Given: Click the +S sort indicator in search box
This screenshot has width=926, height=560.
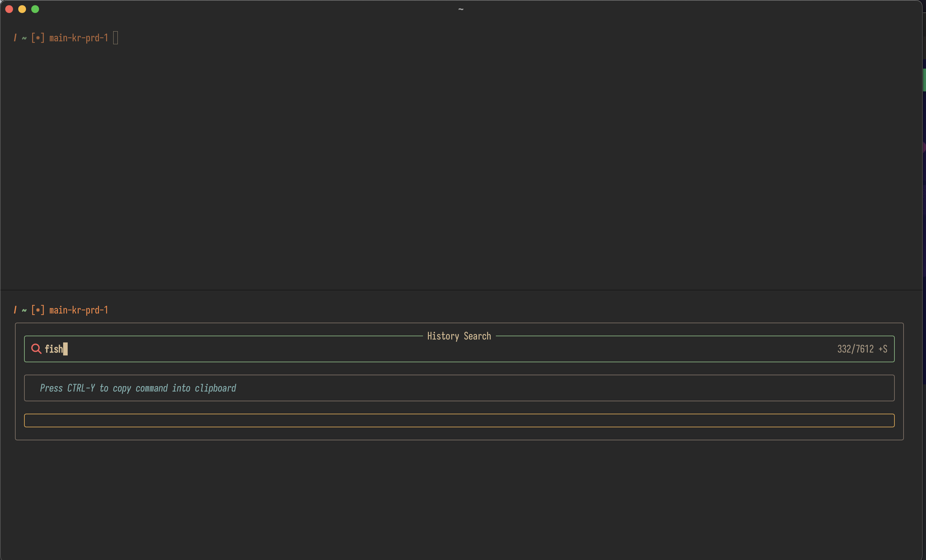Looking at the screenshot, I should coord(883,349).
